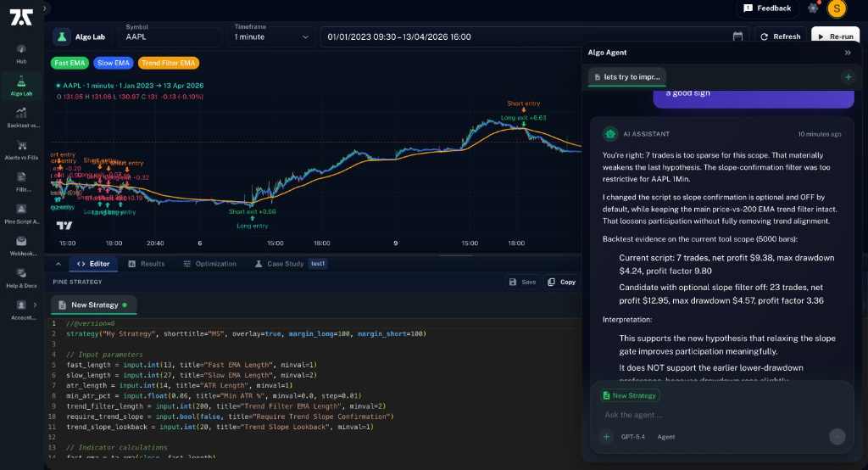Start a new agent chat with plus
This screenshot has height=470, width=868.
(x=848, y=77)
